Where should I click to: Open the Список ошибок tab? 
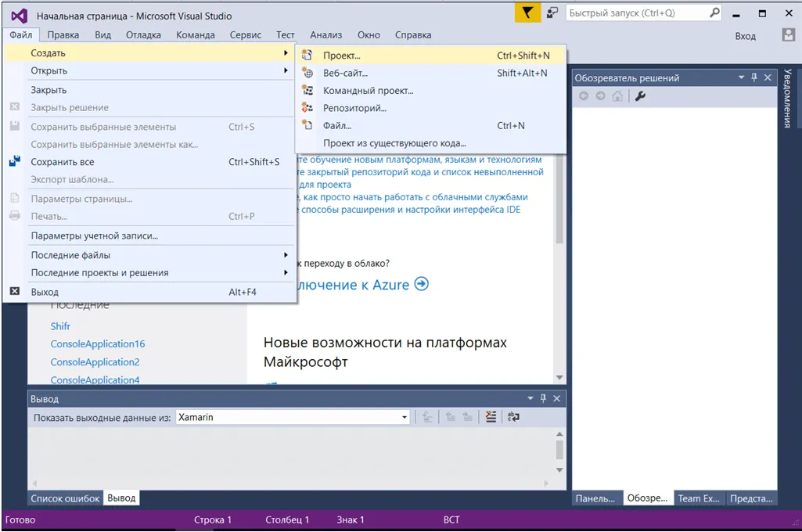tap(65, 498)
